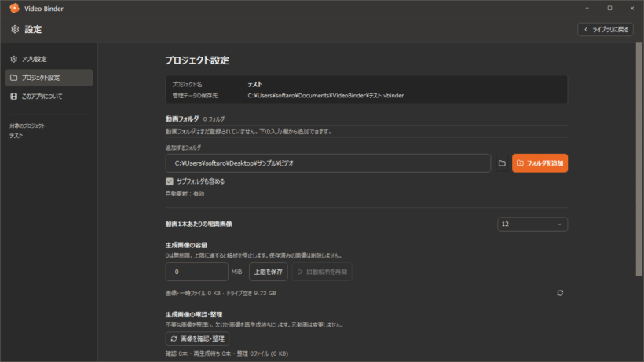644x362 pixels.
Task: Refresh drive usage with the refresh icon
Action: tap(560, 293)
